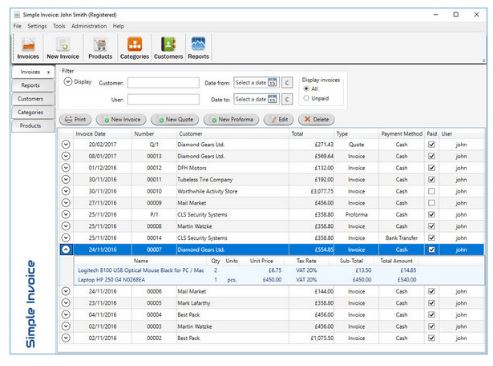The width and height of the screenshot is (493, 366).
Task: Collapse details of selected invoice 00007
Action: pos(66,250)
